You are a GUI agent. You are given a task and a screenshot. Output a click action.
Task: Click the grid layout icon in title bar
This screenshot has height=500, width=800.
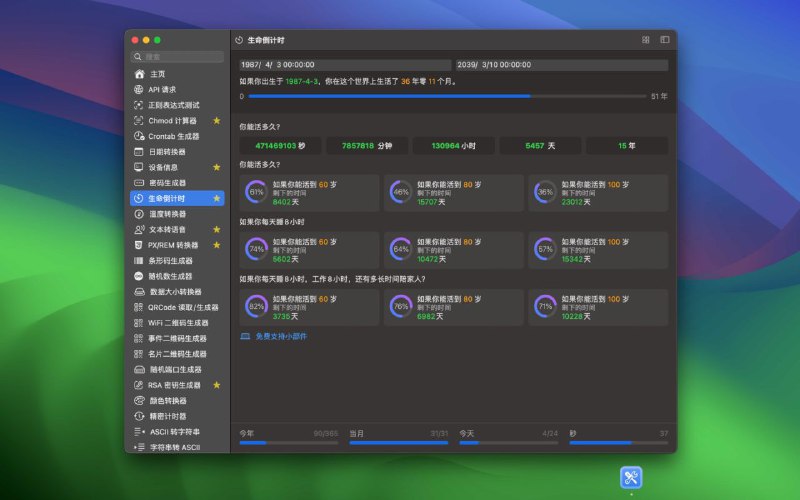645,40
